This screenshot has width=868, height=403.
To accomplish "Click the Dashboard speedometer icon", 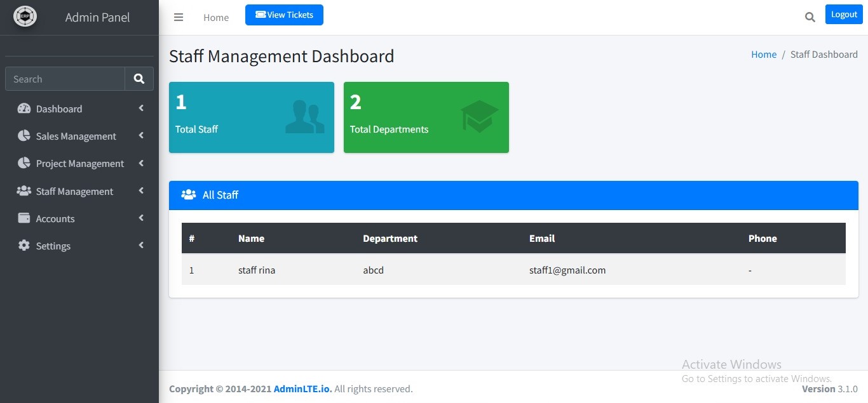I will click(x=24, y=109).
